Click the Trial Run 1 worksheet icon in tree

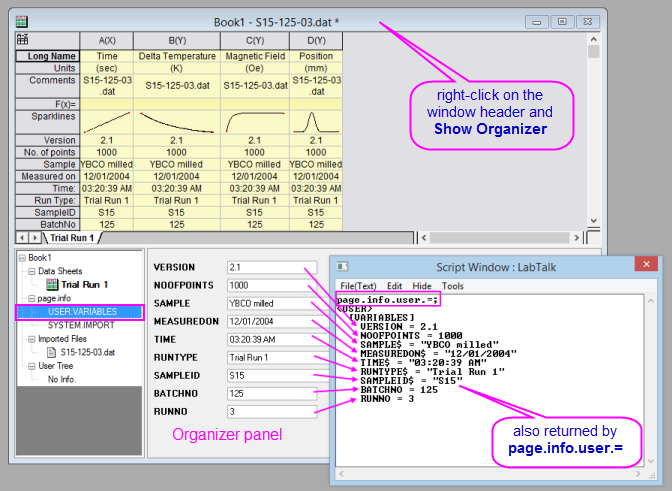click(x=54, y=284)
